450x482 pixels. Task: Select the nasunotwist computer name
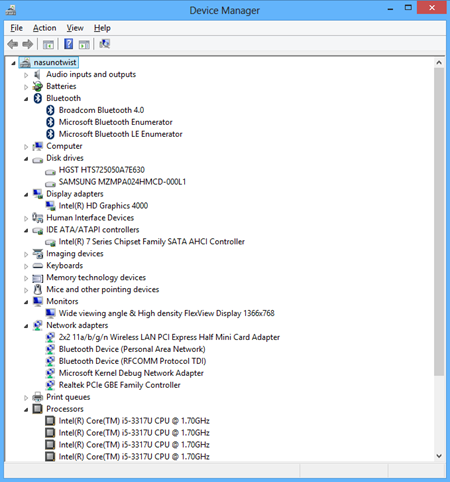tap(55, 62)
